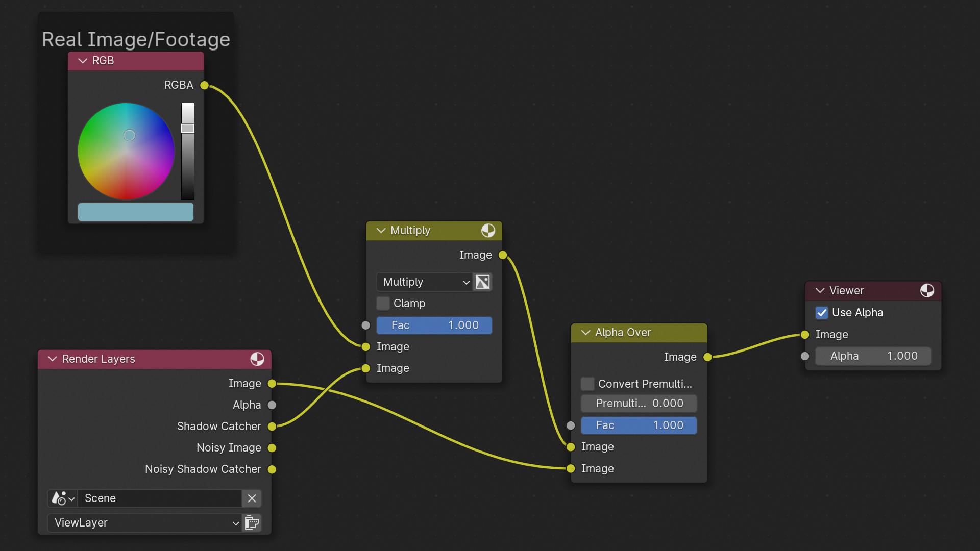This screenshot has height=551, width=980.
Task: Open the Multiply blend type dropdown
Action: pyautogui.click(x=424, y=282)
